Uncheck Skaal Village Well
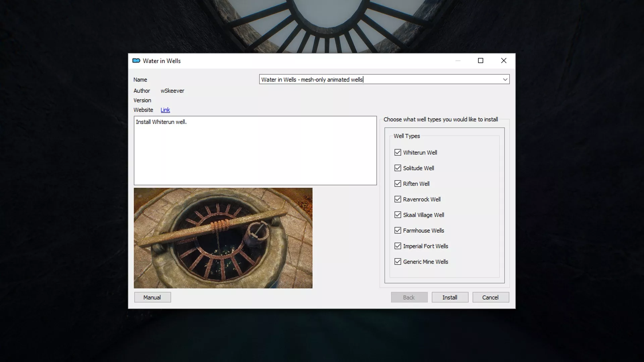This screenshot has width=644, height=362. point(398,215)
